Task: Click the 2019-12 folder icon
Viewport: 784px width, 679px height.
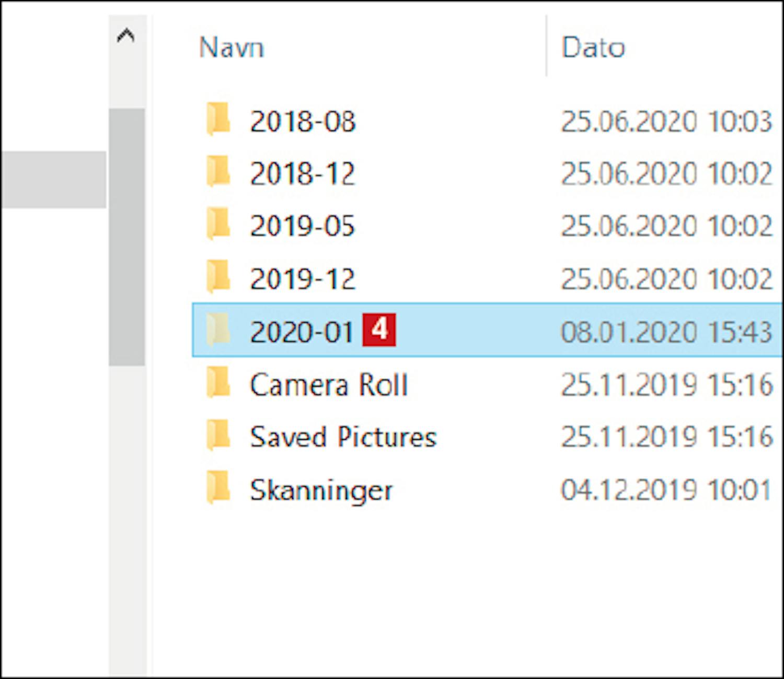Action: pyautogui.click(x=218, y=277)
